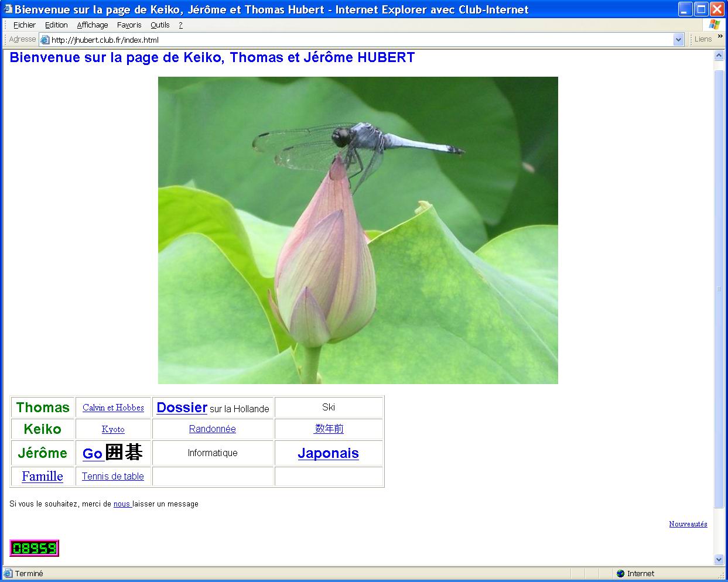Click the scrollbar down arrow

click(719, 559)
